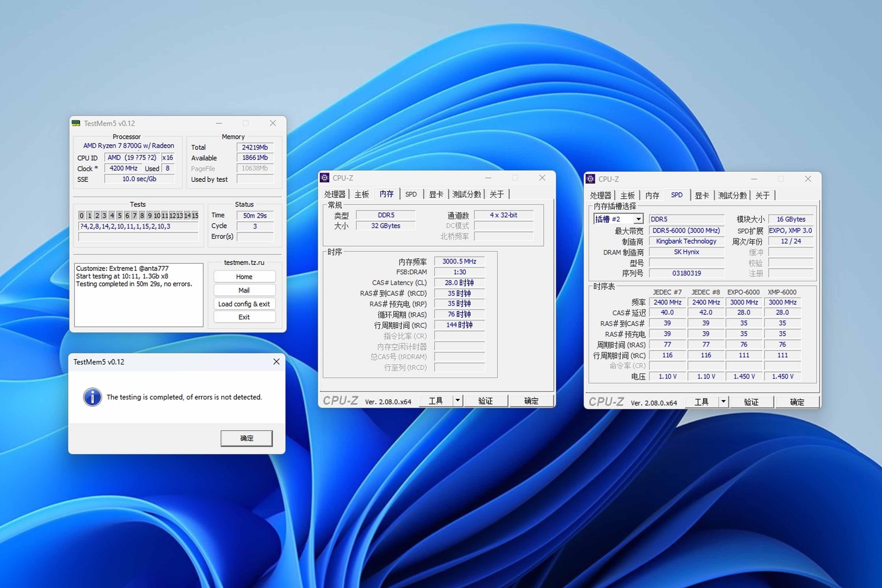Image resolution: width=882 pixels, height=588 pixels.
Task: Open the 关于 tab in memory CPU-Z window
Action: pos(497,194)
